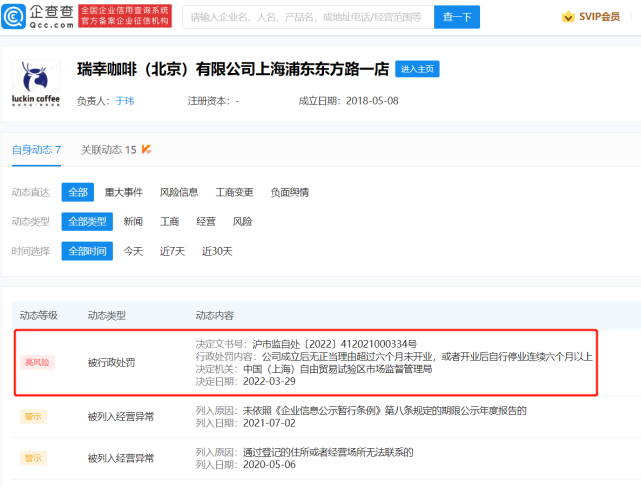This screenshot has width=641, height=487.
Task: Open the Luckin Coffee company logo
Action: click(36, 83)
